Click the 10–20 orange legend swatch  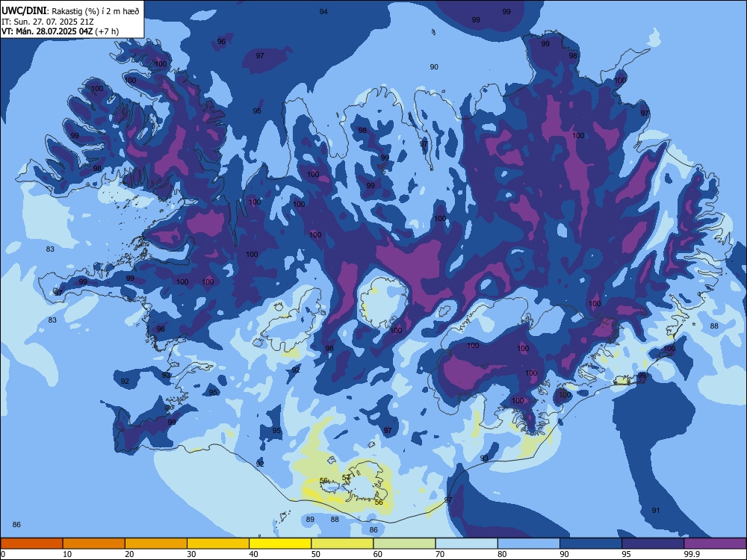pos(94,544)
